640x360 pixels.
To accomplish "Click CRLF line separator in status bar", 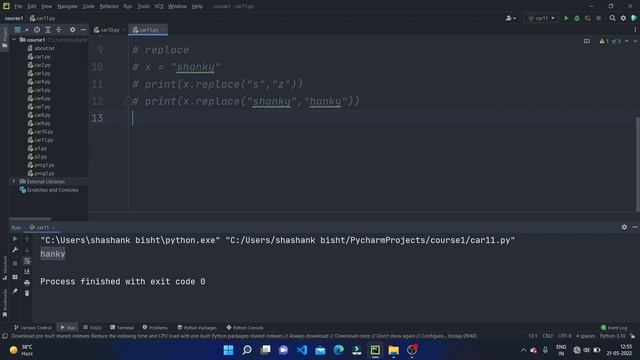I will click(547, 336).
